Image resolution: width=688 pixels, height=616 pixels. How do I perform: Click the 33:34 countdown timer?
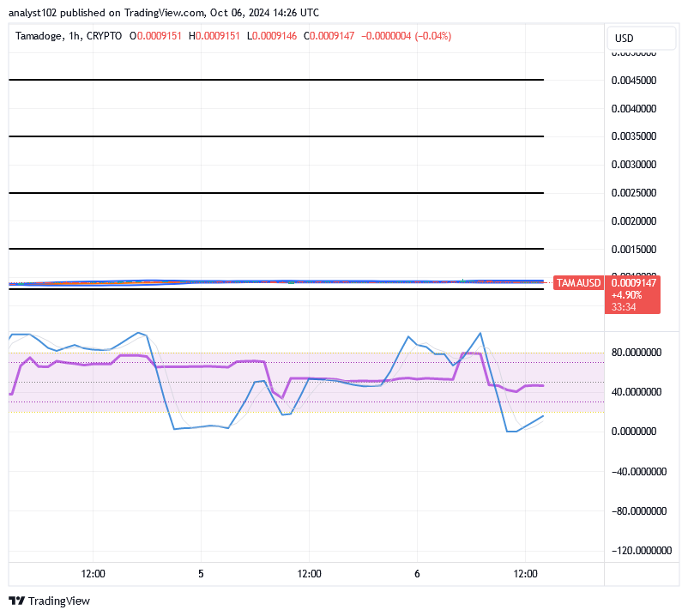click(624, 306)
